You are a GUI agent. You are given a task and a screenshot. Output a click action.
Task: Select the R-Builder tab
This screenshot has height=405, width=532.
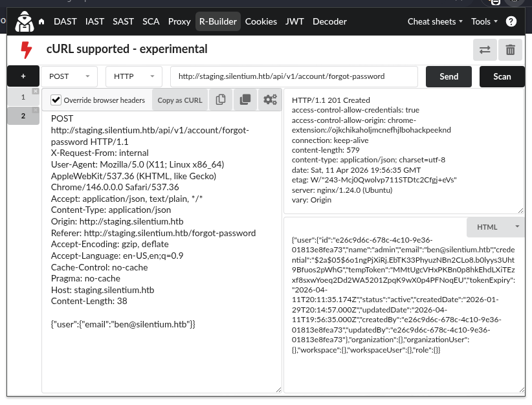click(x=218, y=21)
